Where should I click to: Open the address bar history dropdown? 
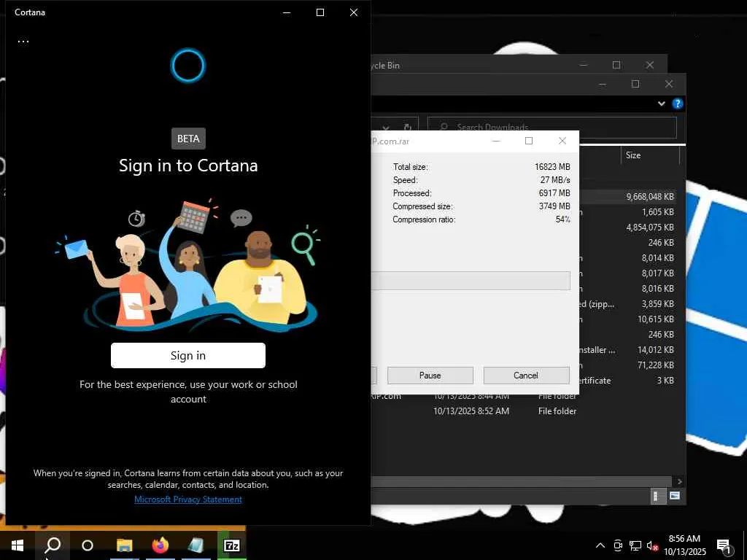(x=386, y=127)
